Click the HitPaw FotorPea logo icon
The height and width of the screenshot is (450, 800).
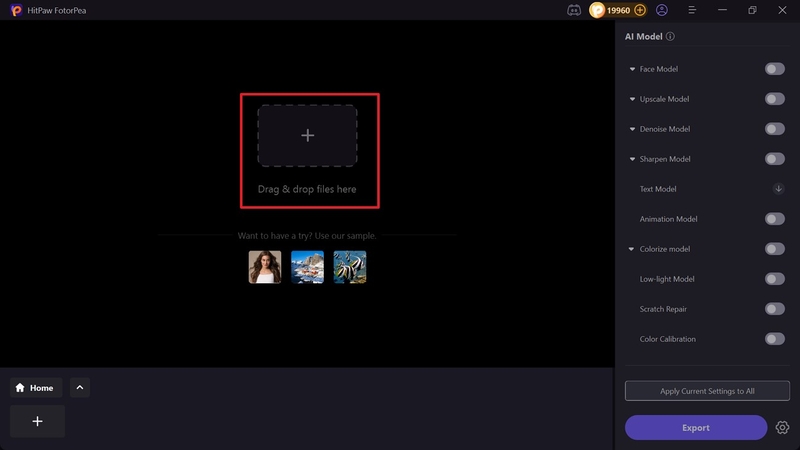point(16,10)
